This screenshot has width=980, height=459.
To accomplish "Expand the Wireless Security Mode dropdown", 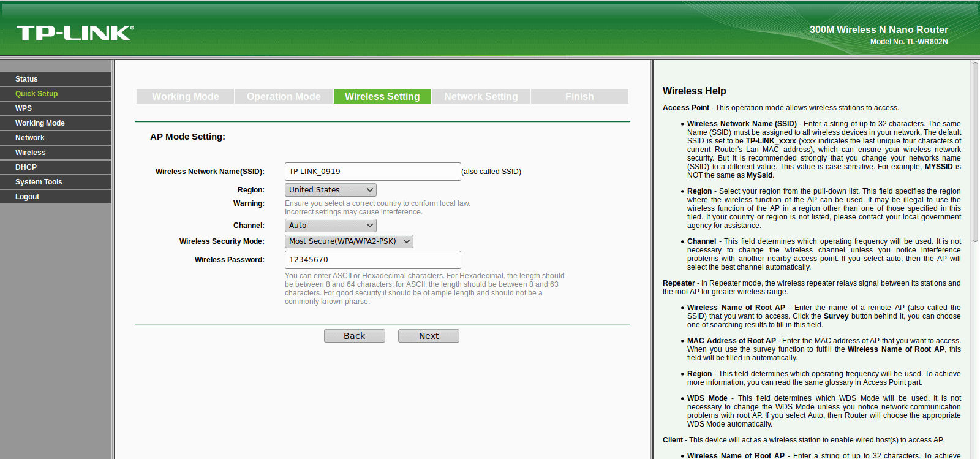I will (x=349, y=241).
